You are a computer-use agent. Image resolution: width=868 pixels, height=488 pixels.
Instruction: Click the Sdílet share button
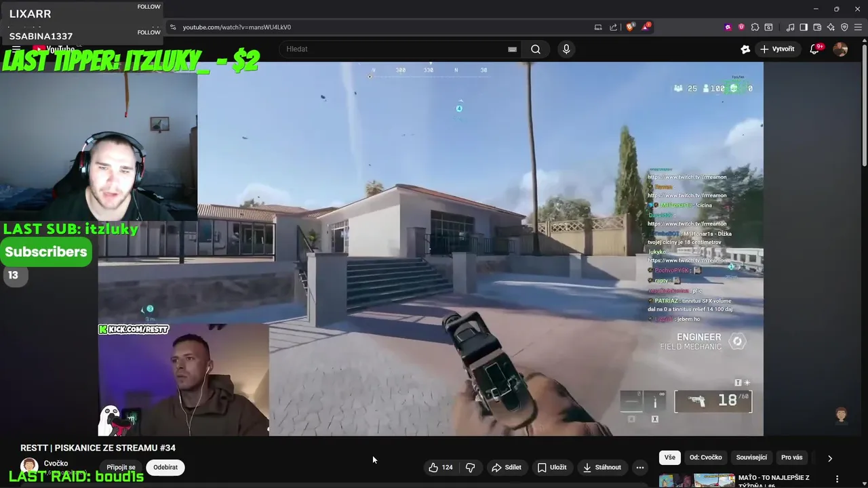[507, 467]
